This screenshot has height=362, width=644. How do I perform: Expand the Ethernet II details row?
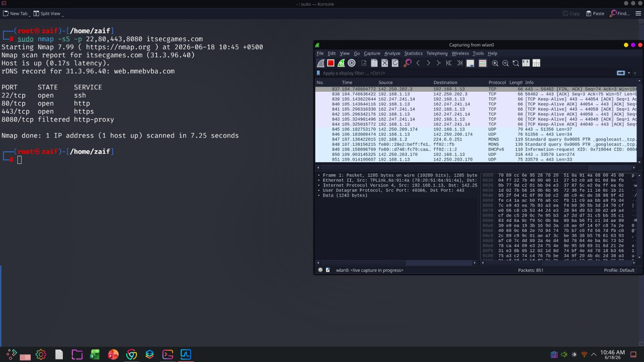pyautogui.click(x=319, y=180)
